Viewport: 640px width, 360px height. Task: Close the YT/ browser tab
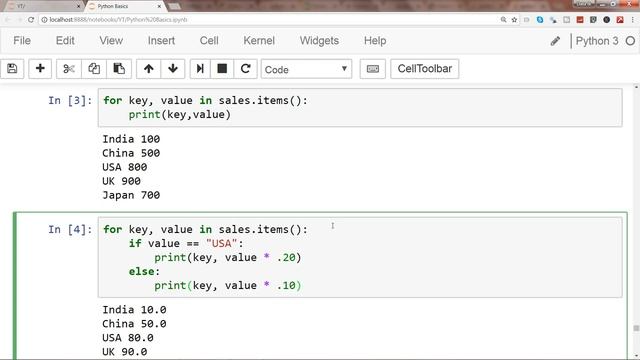click(x=79, y=7)
